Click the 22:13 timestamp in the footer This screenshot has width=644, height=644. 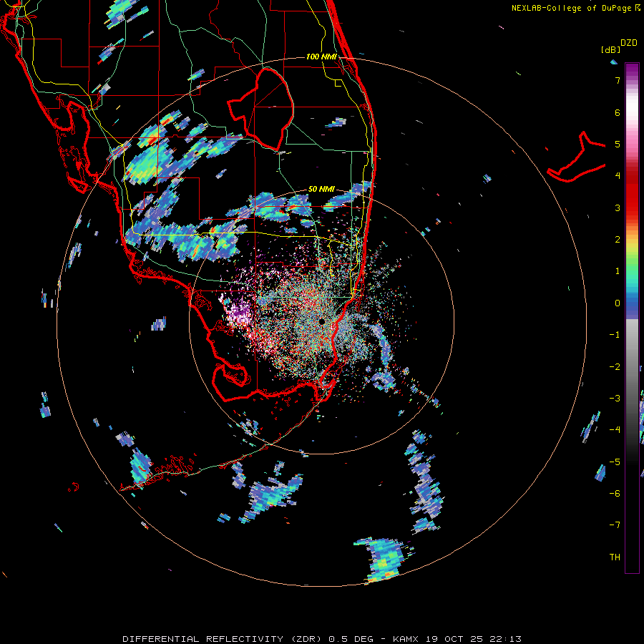click(507, 638)
